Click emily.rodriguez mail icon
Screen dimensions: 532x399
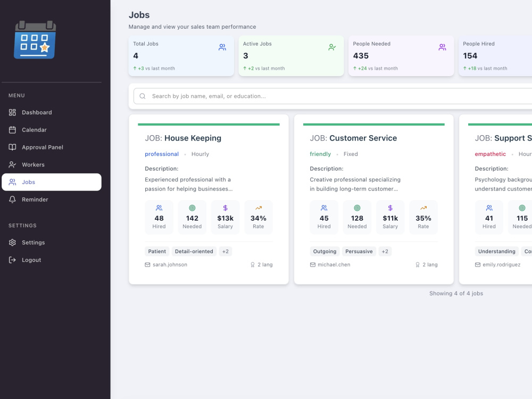[x=478, y=264]
